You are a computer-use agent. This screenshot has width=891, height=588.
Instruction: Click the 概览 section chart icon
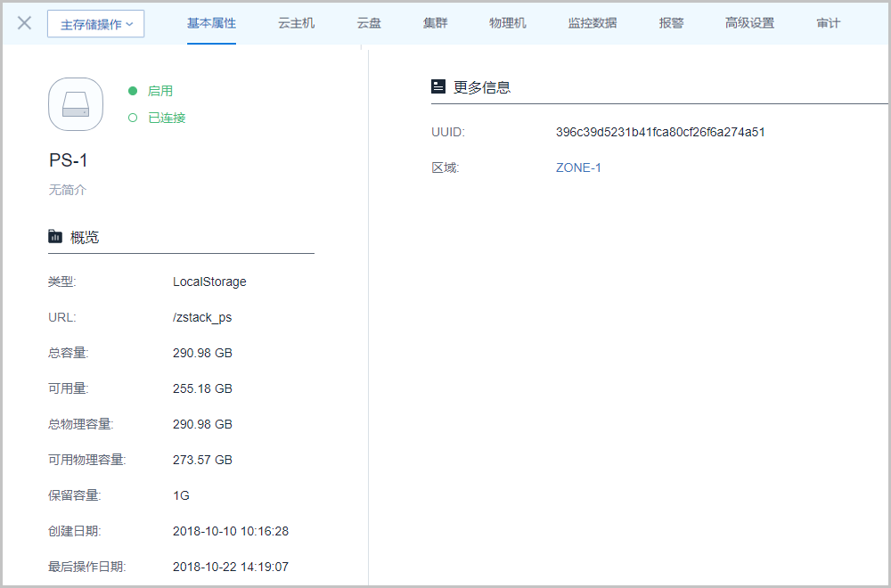point(55,237)
